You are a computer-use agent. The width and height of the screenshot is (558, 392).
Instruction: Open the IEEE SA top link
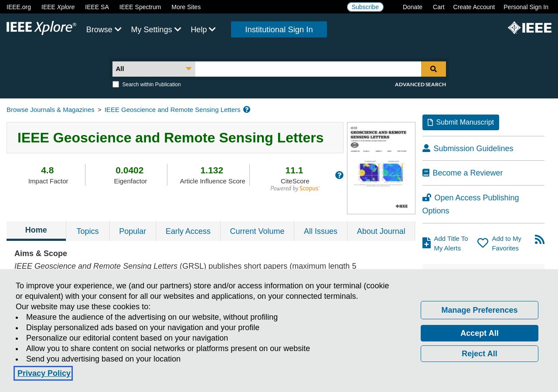(x=97, y=7)
